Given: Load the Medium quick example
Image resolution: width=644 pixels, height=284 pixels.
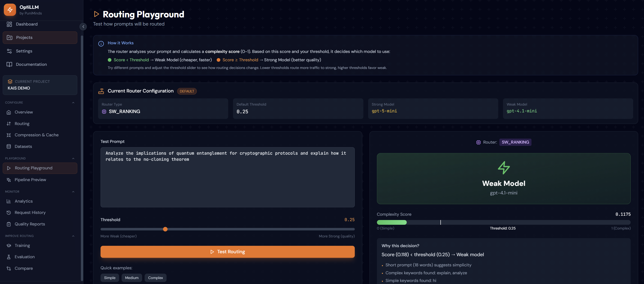Looking at the screenshot, I should 132,278.
